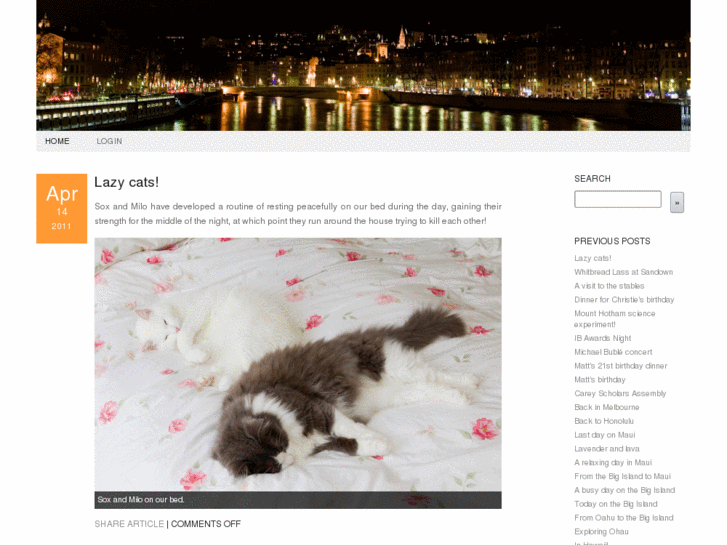Screen dimensions: 727x545
Task: Click the search submit arrow button
Action: tap(676, 203)
